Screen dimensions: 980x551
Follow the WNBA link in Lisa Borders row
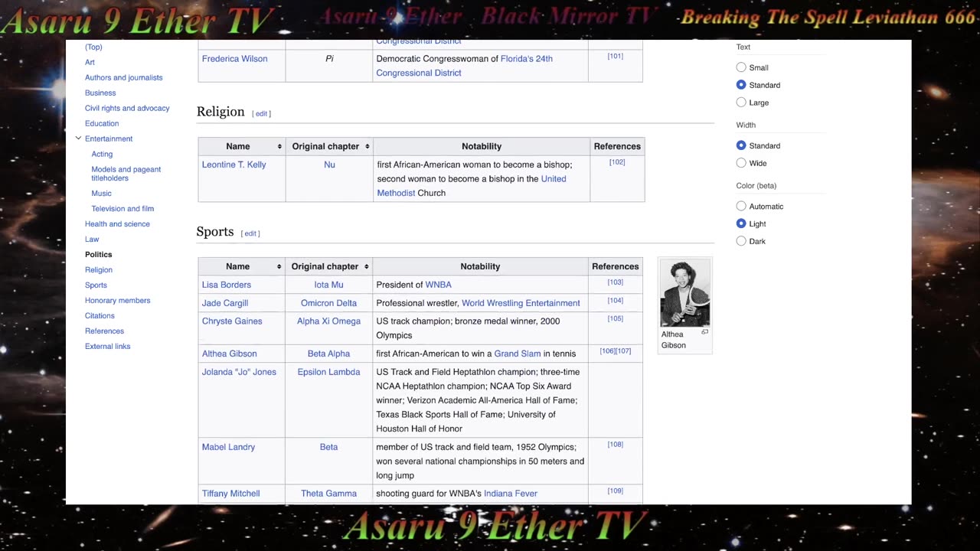[438, 285]
